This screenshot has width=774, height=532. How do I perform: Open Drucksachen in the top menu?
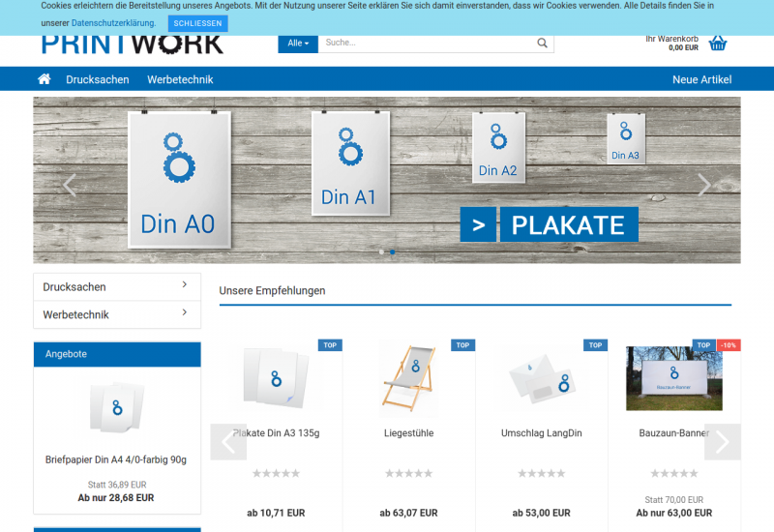pyautogui.click(x=98, y=79)
